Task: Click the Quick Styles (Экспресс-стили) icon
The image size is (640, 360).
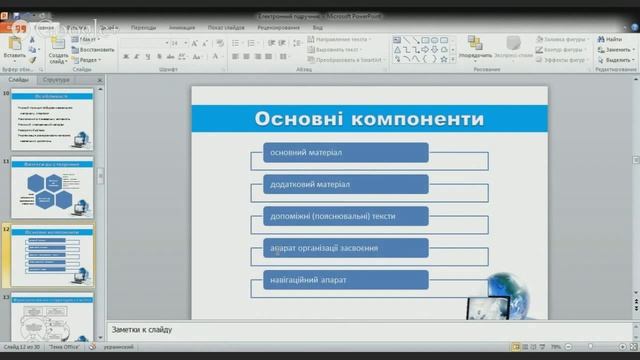Action: [513, 43]
